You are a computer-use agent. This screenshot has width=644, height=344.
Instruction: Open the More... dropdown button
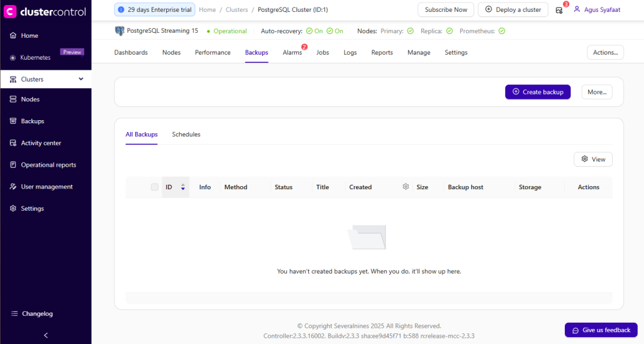596,92
